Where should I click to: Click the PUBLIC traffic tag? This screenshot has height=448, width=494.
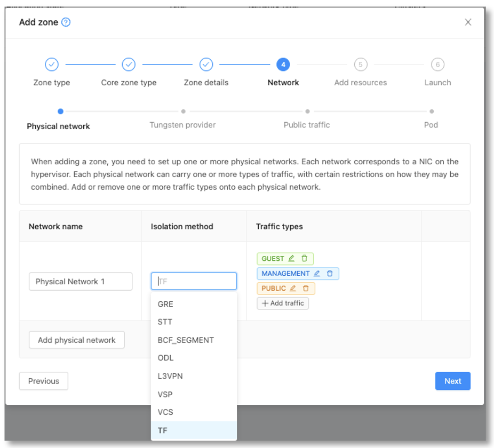coord(286,288)
